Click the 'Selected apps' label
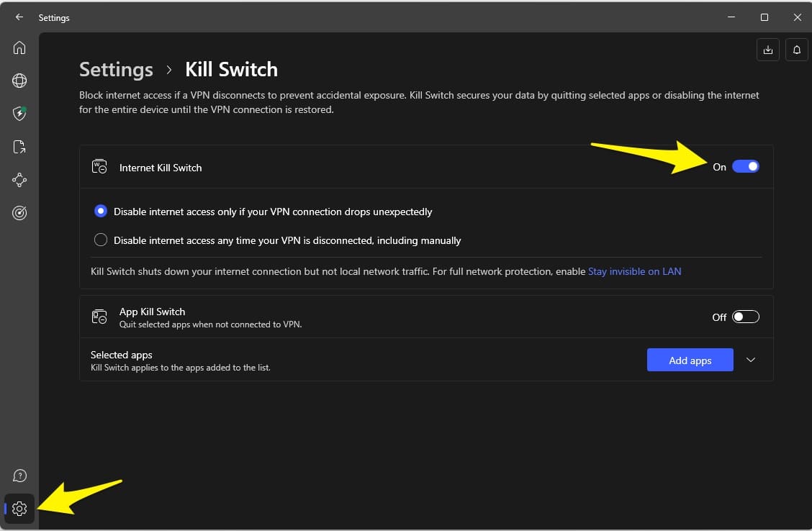The image size is (812, 531). tap(121, 355)
